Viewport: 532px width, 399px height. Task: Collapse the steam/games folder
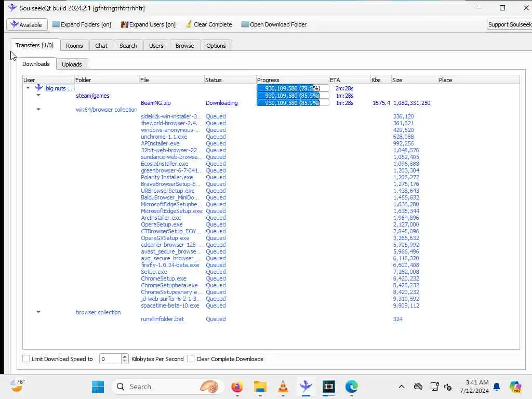(38, 95)
